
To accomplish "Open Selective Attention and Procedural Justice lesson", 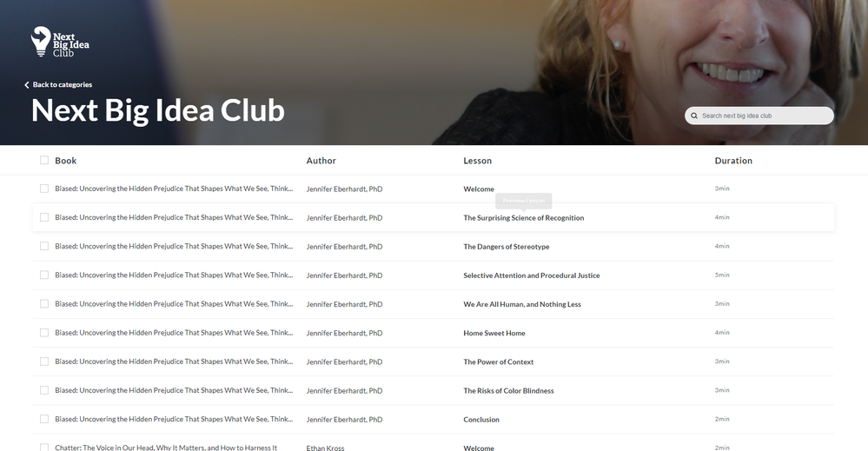I will click(x=532, y=275).
